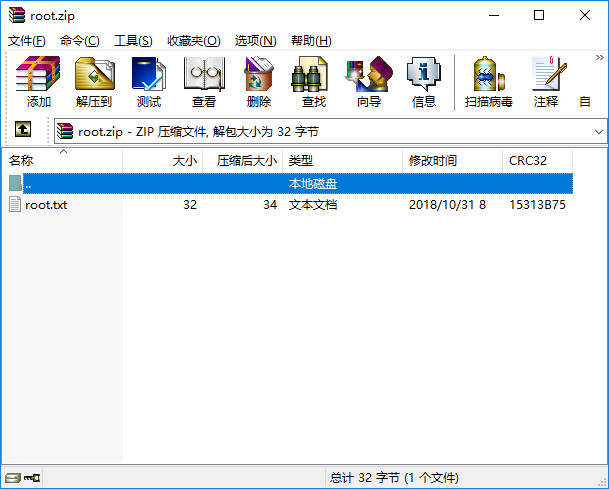
Task: Show archive 信息 (Info)
Action: [424, 82]
